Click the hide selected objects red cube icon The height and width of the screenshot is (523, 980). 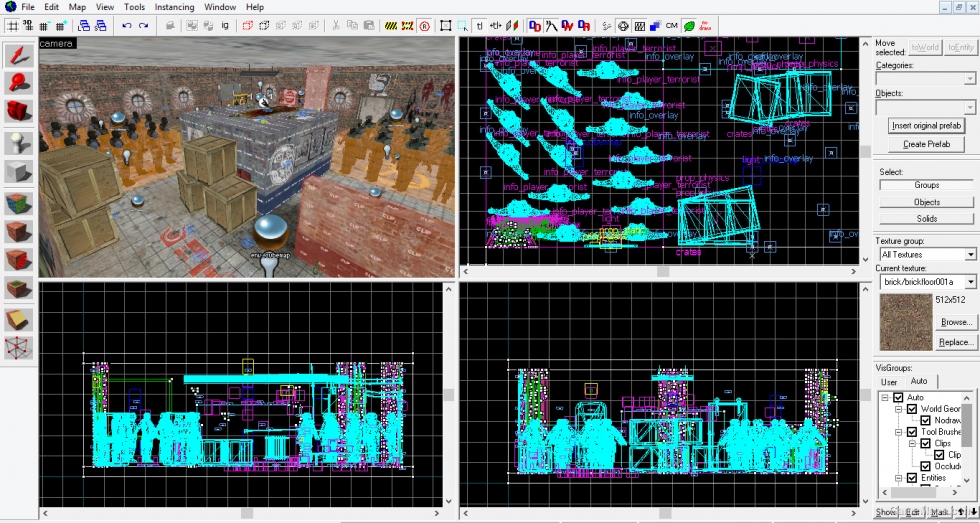248,26
